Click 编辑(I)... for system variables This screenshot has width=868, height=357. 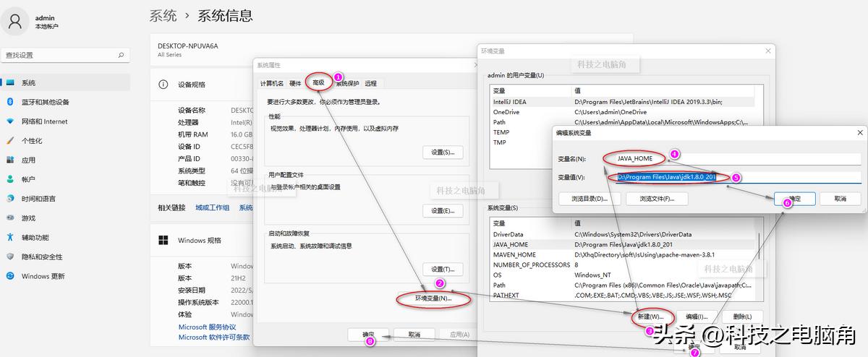click(x=697, y=317)
